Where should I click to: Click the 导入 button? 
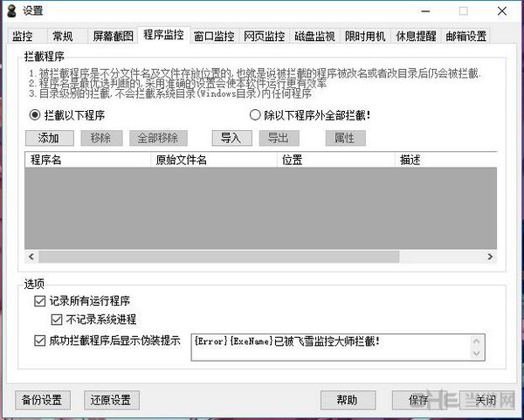(x=232, y=138)
